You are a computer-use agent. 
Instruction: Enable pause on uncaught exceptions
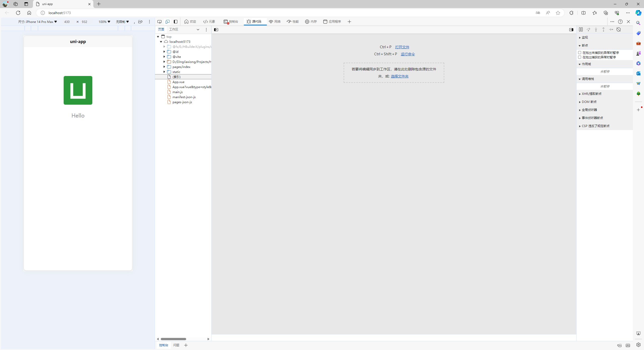(580, 53)
